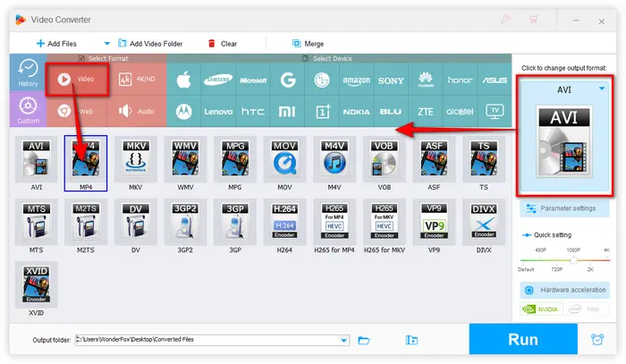Toggle Intel acceleration option
The image size is (626, 364).
tap(588, 309)
